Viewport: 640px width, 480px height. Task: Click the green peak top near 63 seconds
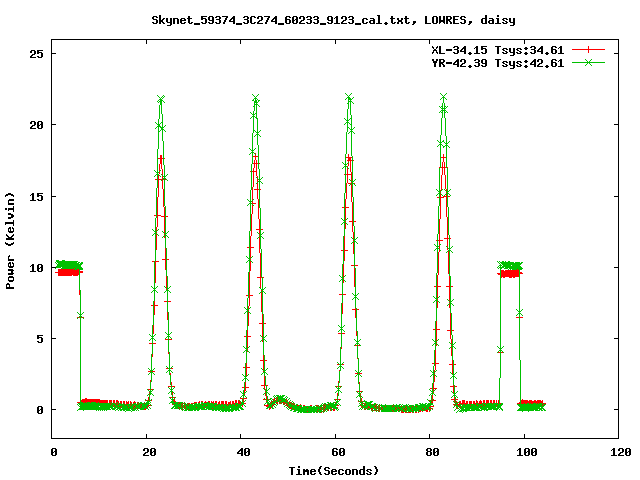point(349,97)
